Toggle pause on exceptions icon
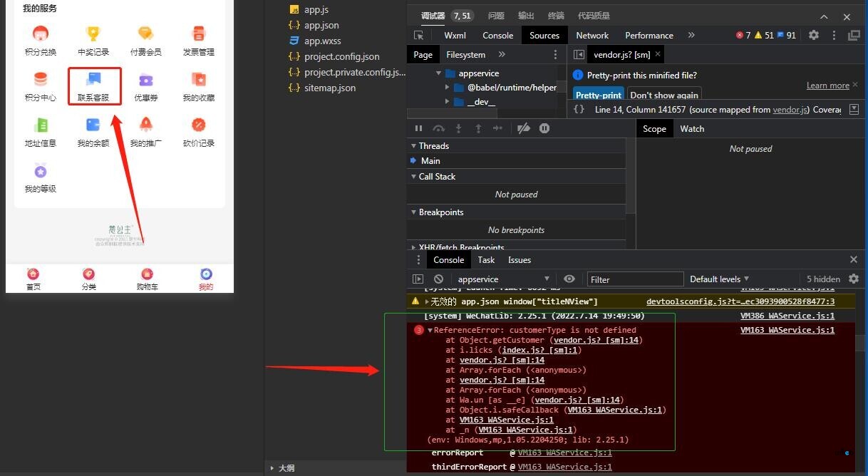868x476 pixels. tap(544, 128)
